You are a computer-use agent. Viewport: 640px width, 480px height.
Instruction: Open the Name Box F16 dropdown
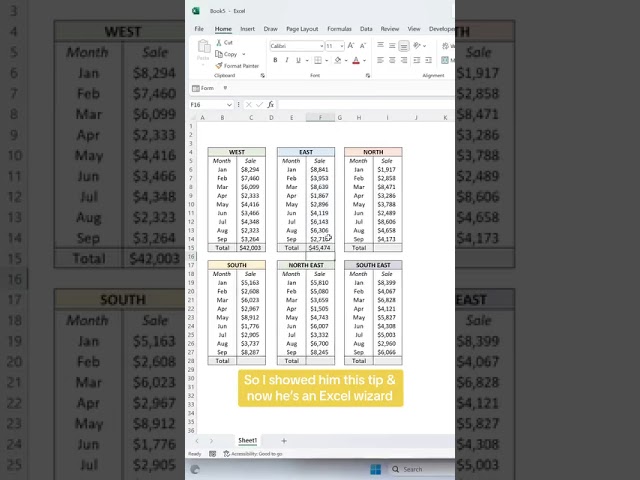pos(229,105)
